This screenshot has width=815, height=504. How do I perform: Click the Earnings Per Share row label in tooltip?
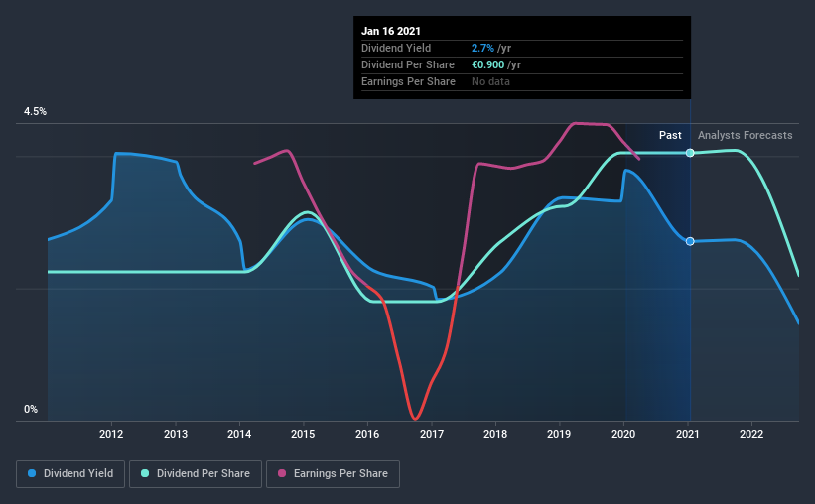tap(409, 81)
